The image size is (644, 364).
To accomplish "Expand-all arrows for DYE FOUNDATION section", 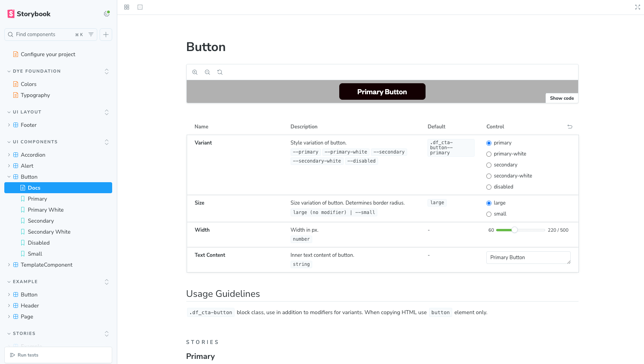I will click(x=107, y=71).
